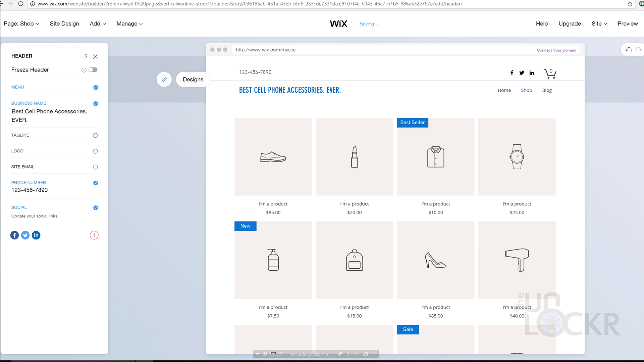Disable the Phone Number visibility toggle

(x=95, y=183)
